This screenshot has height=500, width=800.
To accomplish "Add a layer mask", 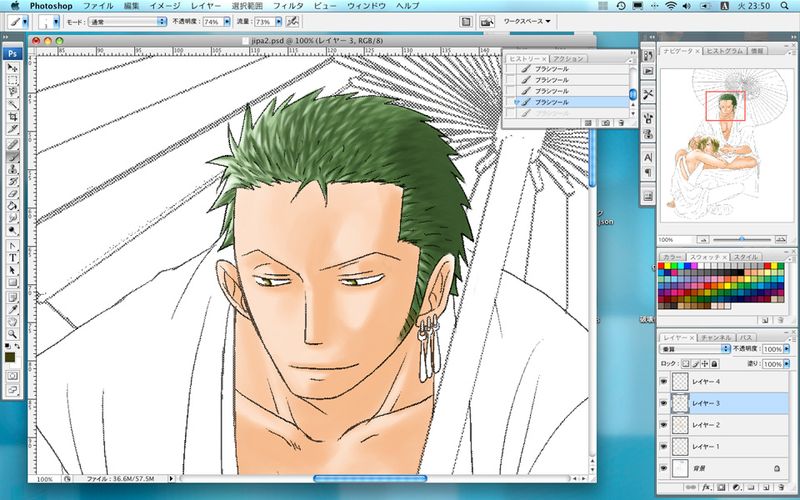I will click(x=721, y=488).
